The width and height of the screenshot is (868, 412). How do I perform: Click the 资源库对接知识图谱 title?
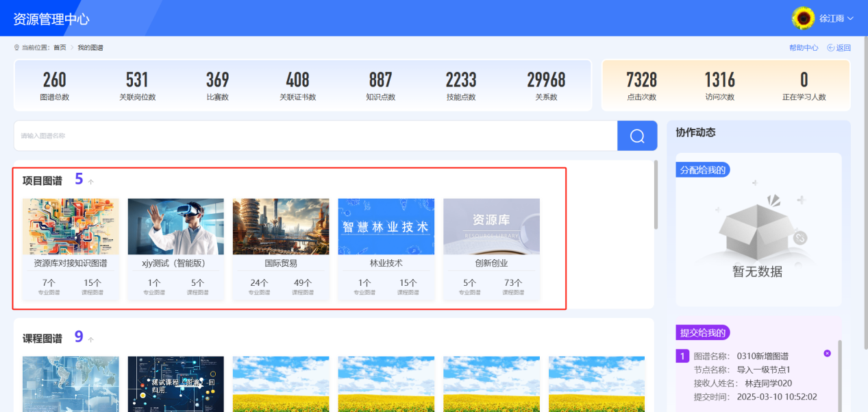coord(71,263)
